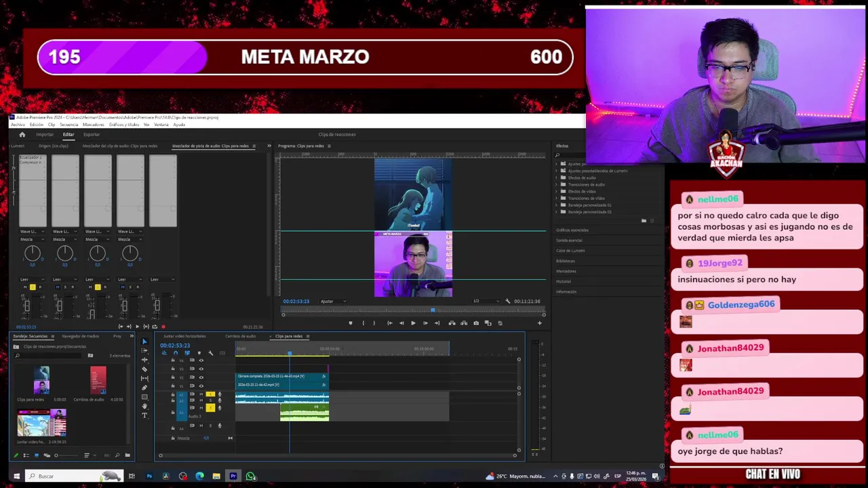The image size is (868, 488).
Task: Click Play in the audio track mixer
Action: 137,327
